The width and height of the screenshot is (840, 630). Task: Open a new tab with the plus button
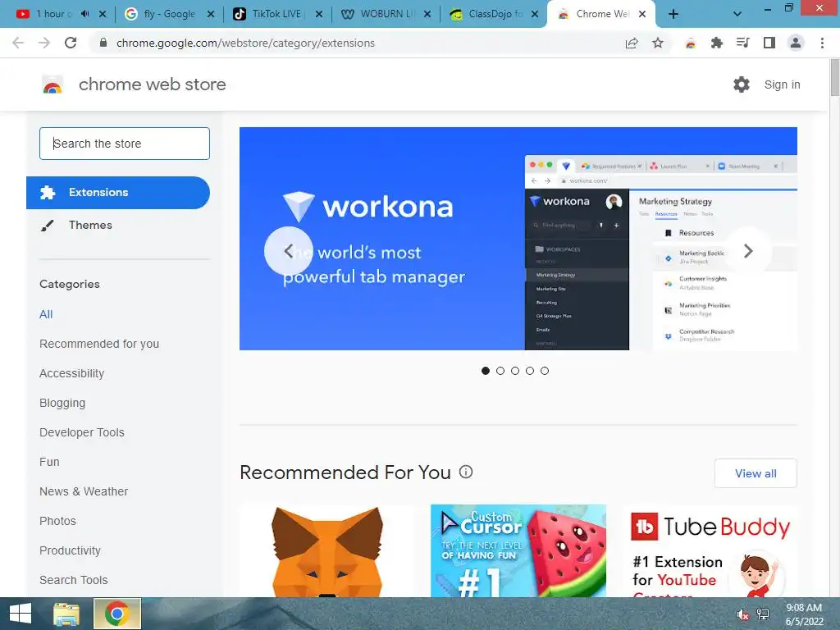(673, 15)
